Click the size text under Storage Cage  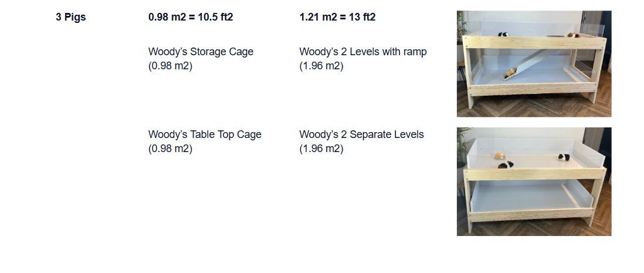(x=171, y=66)
